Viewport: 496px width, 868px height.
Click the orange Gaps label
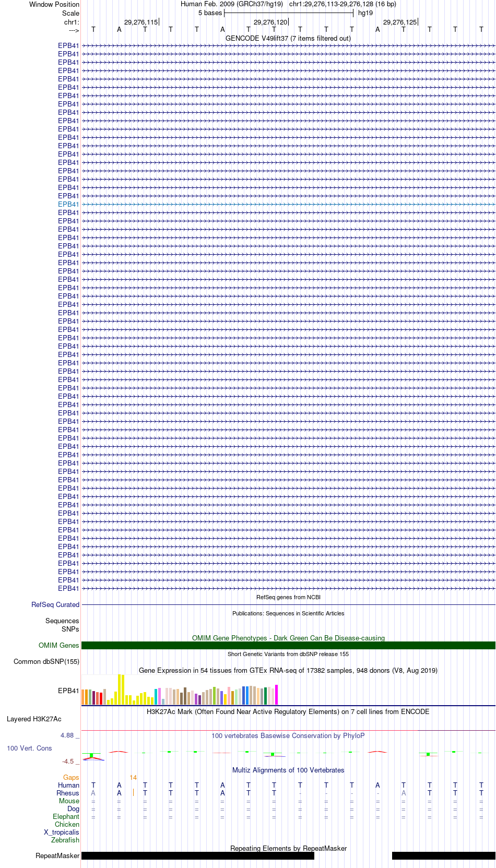[71, 777]
